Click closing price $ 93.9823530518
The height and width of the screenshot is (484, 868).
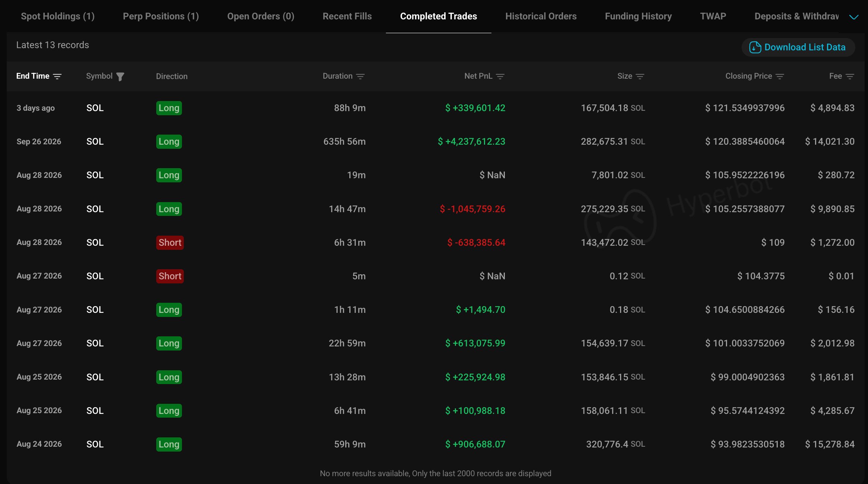tap(747, 444)
